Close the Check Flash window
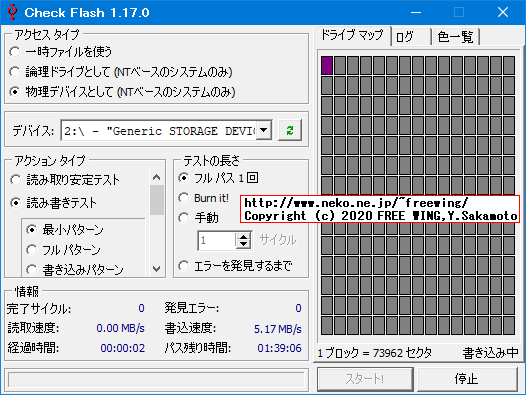Screen dimensions: 526x395 click(x=503, y=12)
